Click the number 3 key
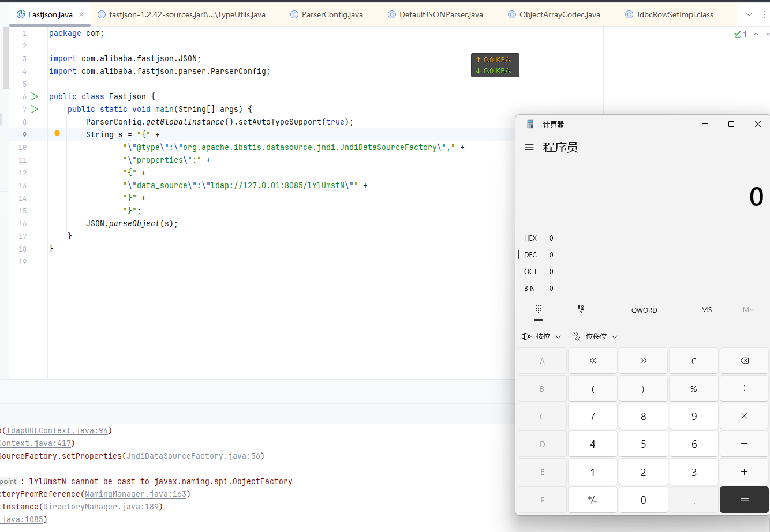 (694, 472)
